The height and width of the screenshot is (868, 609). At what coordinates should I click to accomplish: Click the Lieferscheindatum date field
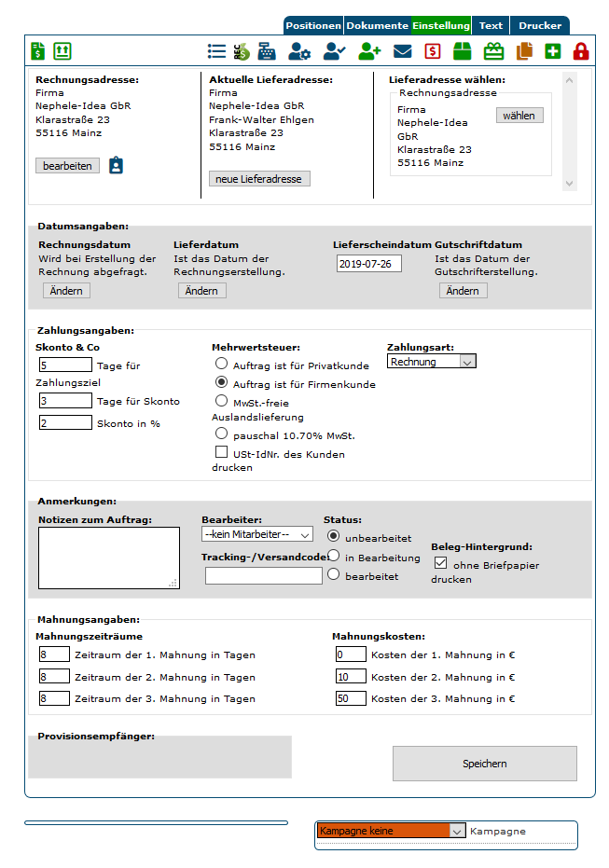point(368,264)
